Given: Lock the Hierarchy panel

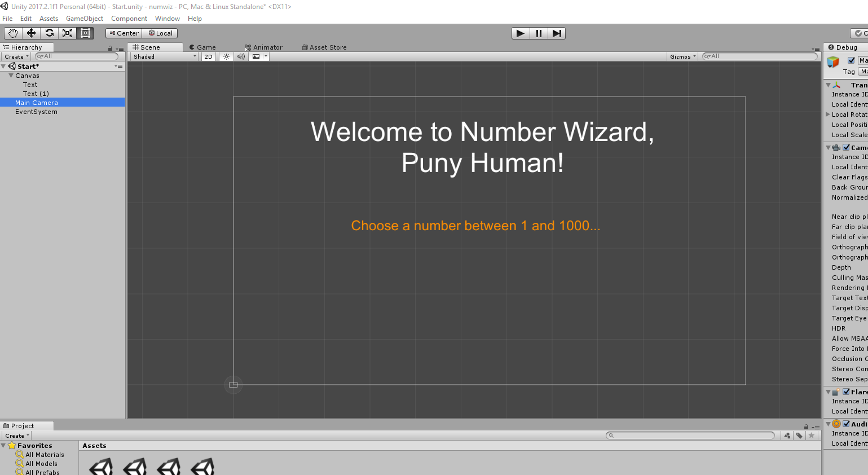Looking at the screenshot, I should pos(110,49).
